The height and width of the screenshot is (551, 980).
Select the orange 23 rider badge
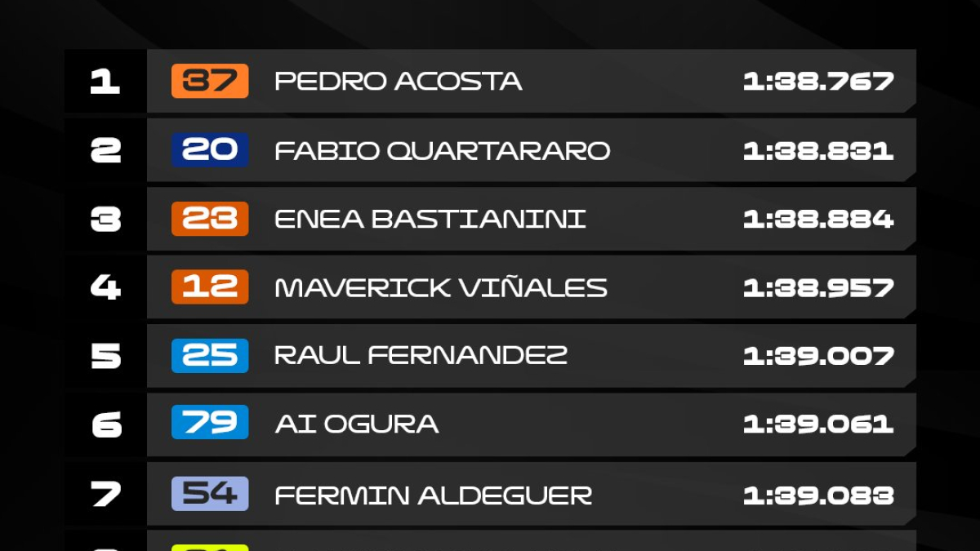point(210,219)
